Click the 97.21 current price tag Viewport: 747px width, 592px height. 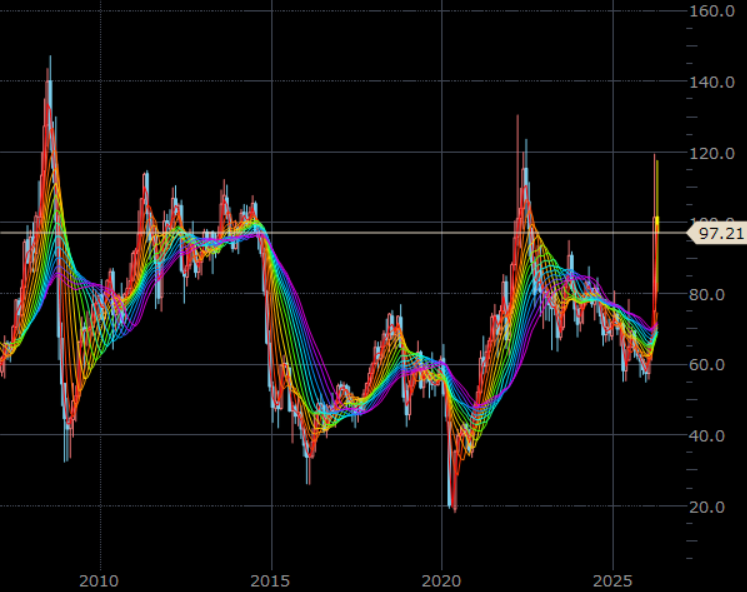[717, 233]
